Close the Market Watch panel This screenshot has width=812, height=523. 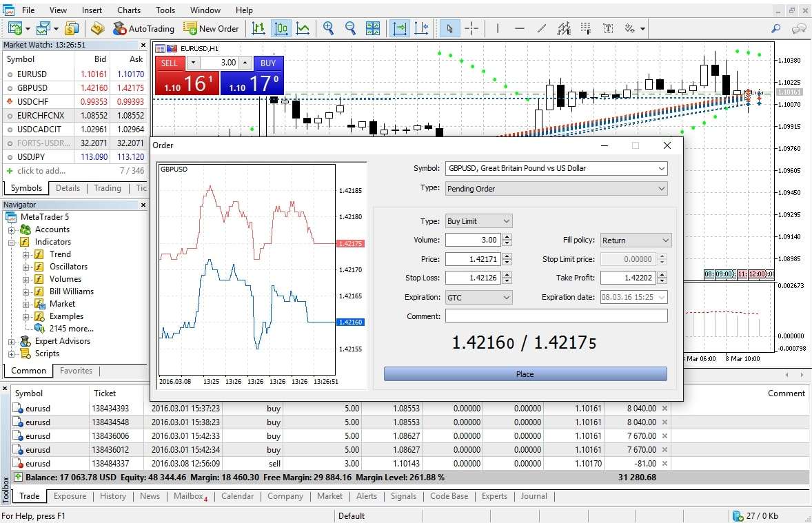[x=143, y=45]
